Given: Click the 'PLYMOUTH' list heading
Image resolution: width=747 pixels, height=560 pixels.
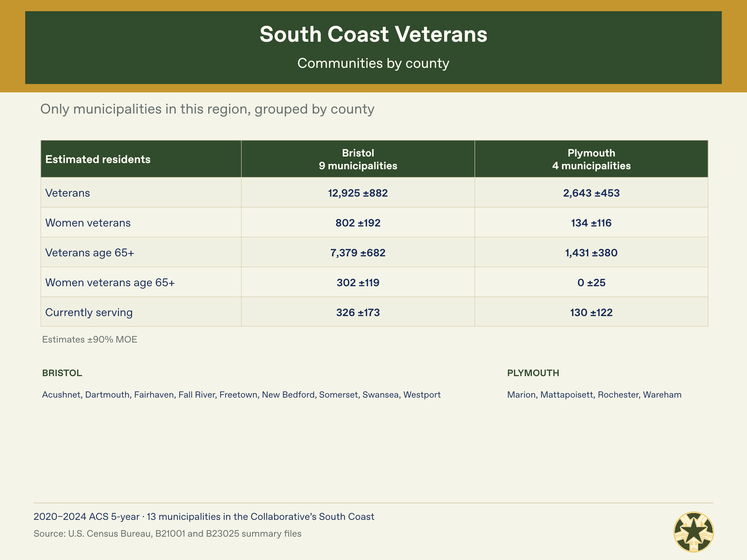Looking at the screenshot, I should (533, 373).
